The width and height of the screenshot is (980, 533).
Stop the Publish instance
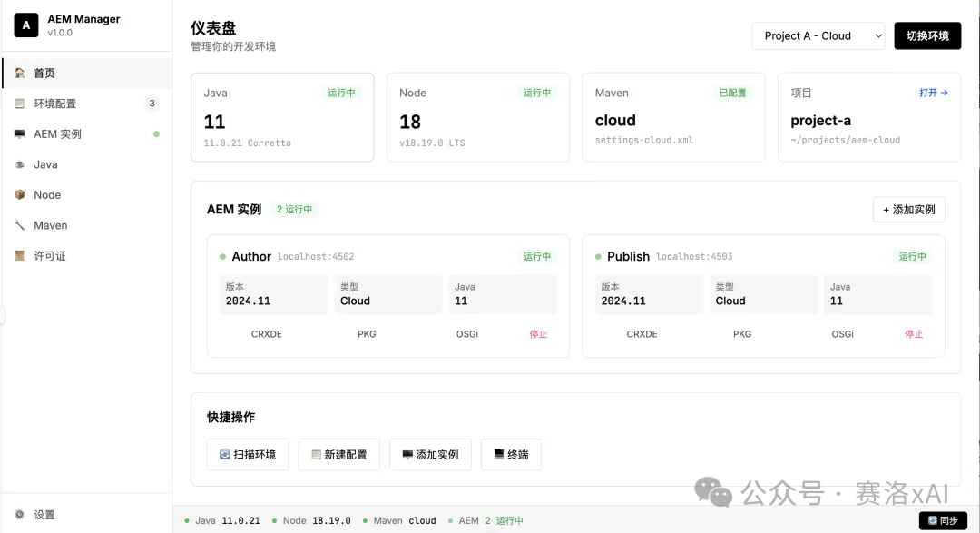point(914,334)
